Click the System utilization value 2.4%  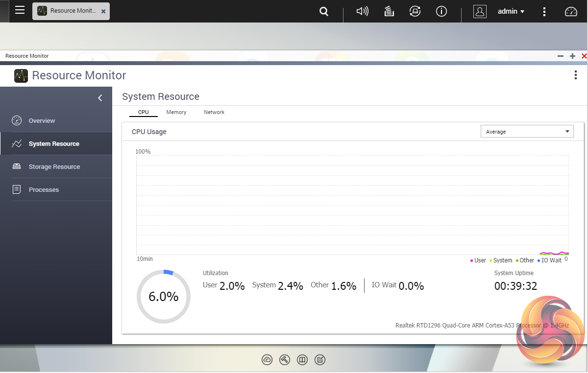coord(291,286)
